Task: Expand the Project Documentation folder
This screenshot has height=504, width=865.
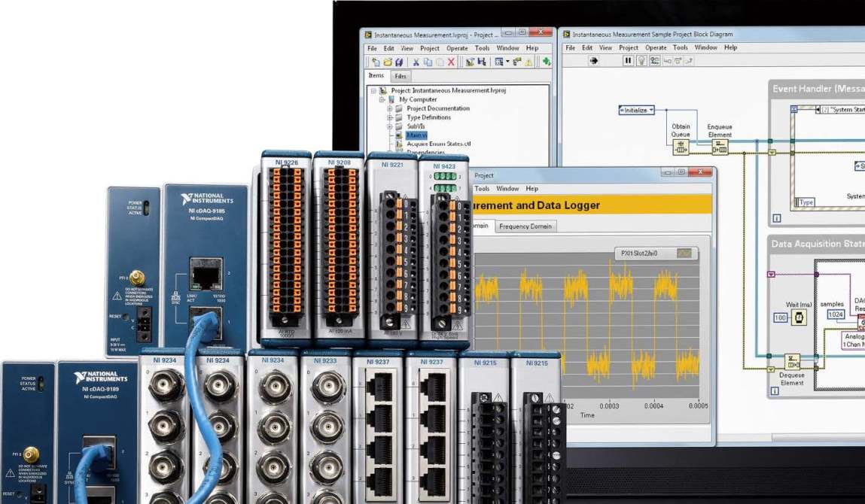Action: [x=390, y=108]
